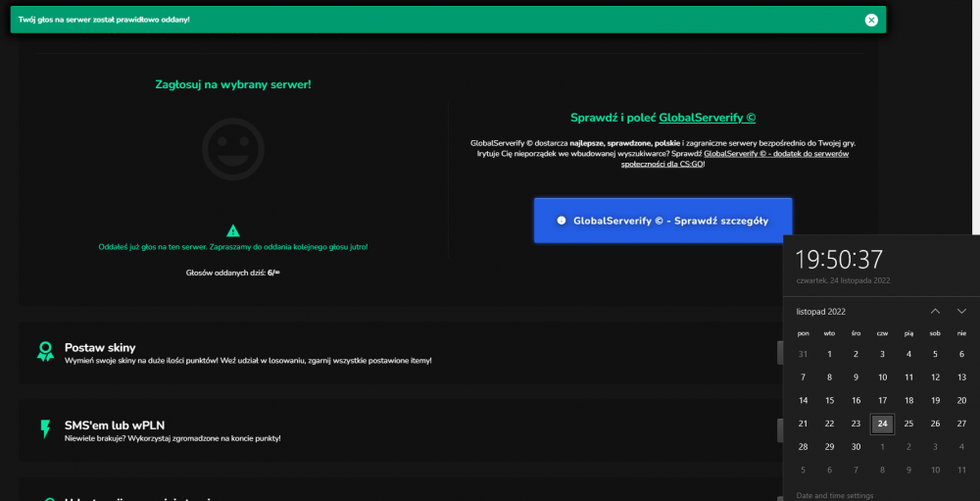
Task: Click the Zagłosuj na wybrany serwer heading
Action: 233,83
